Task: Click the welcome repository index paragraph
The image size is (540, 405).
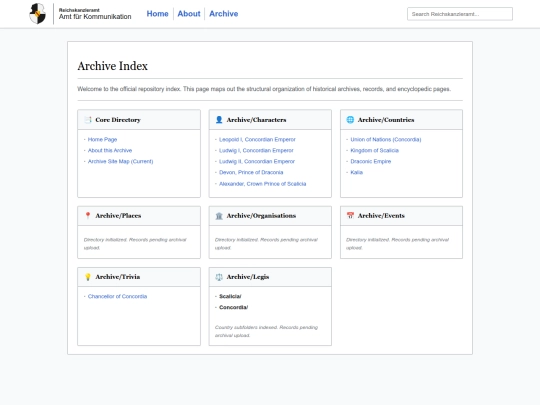Action: click(264, 89)
